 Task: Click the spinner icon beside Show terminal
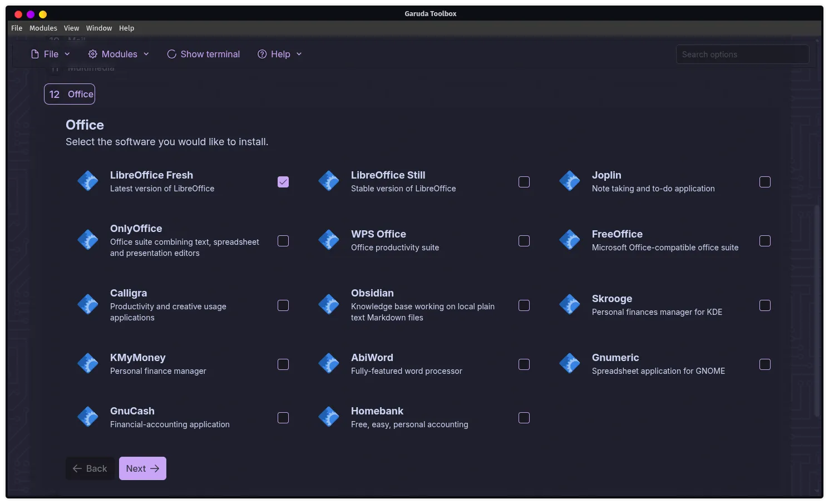(x=172, y=54)
